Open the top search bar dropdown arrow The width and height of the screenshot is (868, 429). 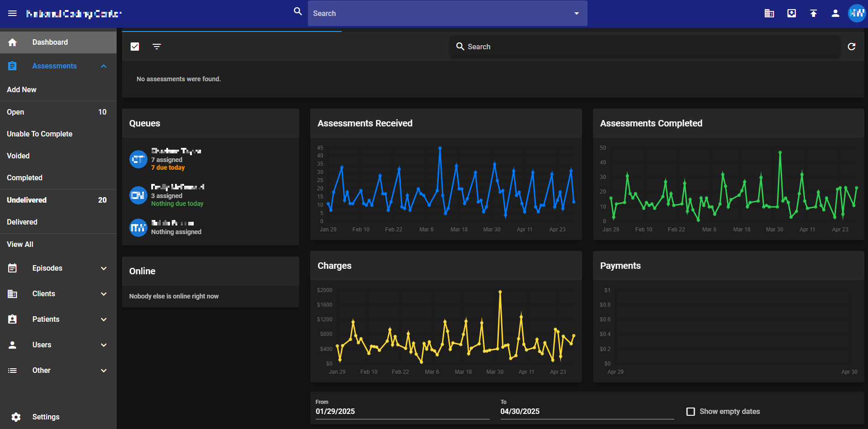tap(577, 14)
